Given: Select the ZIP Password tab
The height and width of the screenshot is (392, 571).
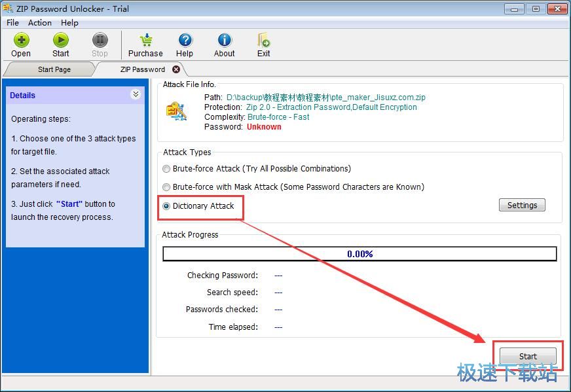Looking at the screenshot, I should tap(141, 69).
